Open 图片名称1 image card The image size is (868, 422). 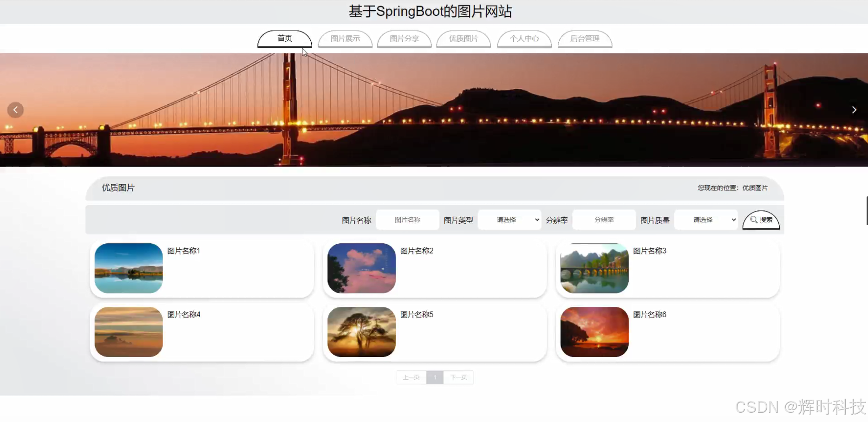(128, 268)
